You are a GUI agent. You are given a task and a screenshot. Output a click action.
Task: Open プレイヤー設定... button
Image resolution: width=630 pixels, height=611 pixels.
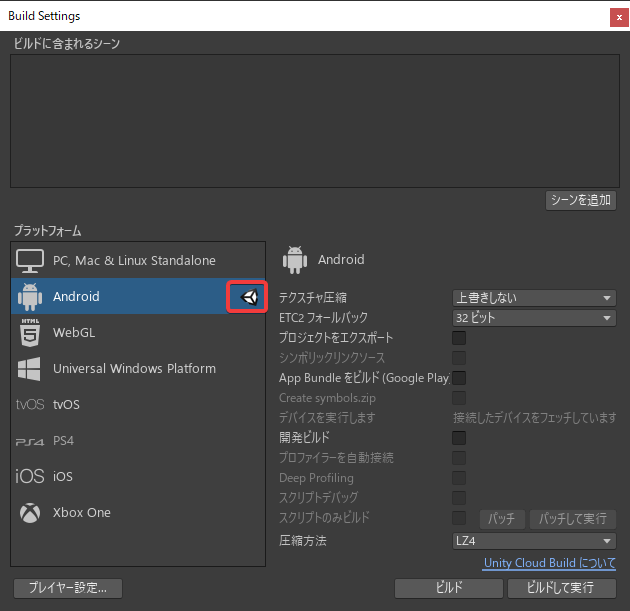coord(68,588)
